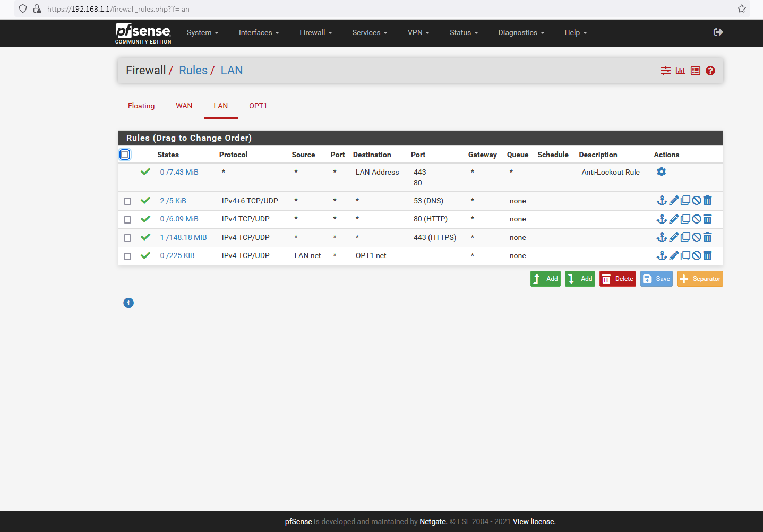
Task: Expand the Status menu
Action: [464, 32]
